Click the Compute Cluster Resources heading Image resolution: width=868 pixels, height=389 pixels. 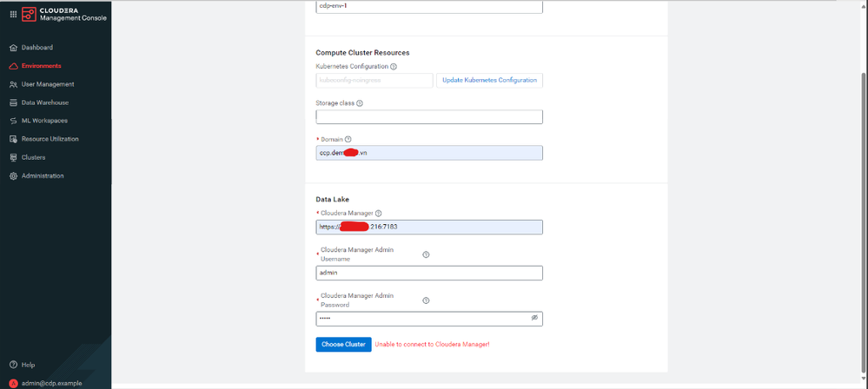(362, 53)
